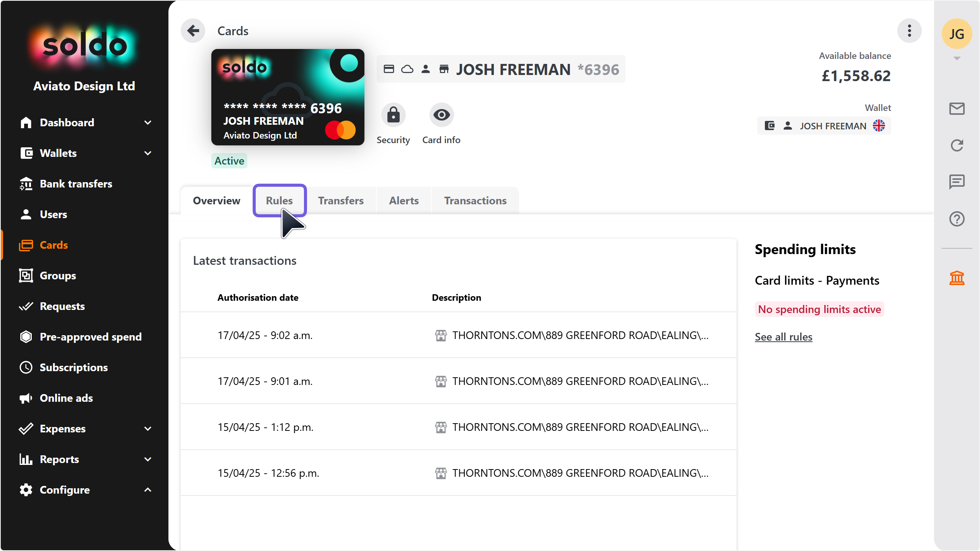The width and height of the screenshot is (980, 551).
Task: Expand the profile dropdown arrow under JG
Action: click(957, 59)
